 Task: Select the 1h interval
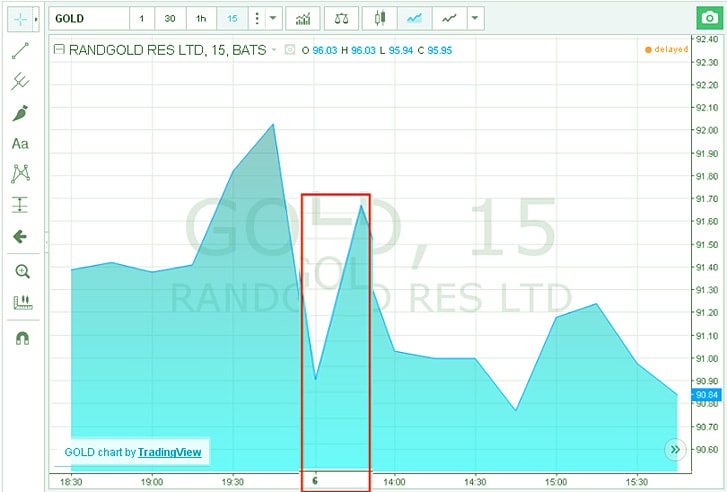pyautogui.click(x=201, y=19)
